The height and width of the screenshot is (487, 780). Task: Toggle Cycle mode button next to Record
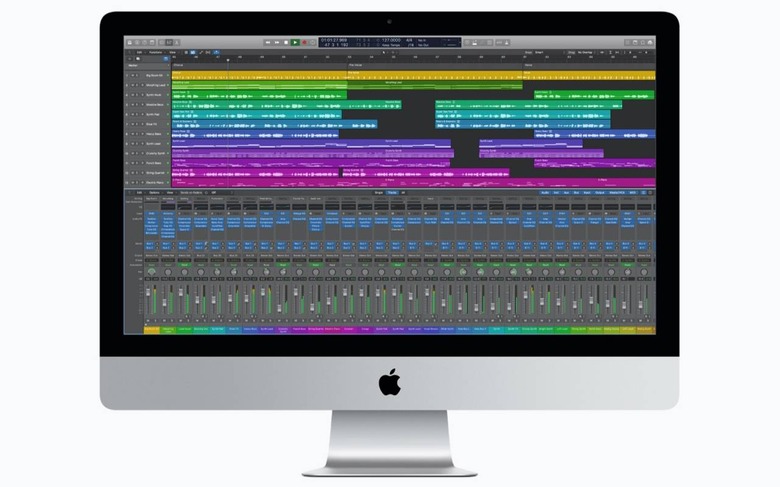click(x=312, y=43)
